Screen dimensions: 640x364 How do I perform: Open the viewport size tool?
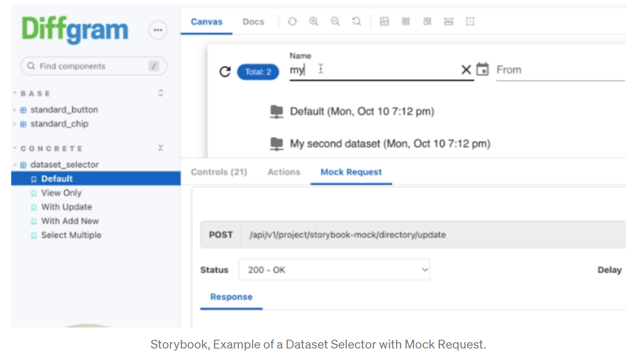click(x=427, y=21)
